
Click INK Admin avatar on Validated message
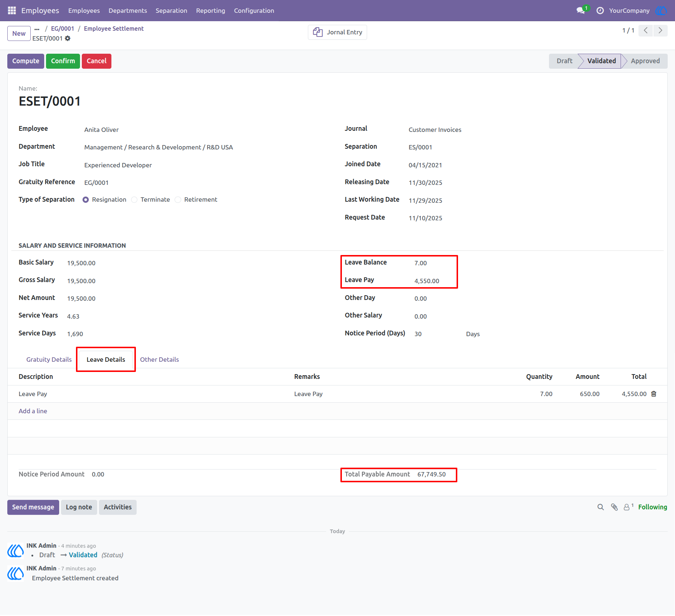click(x=16, y=551)
